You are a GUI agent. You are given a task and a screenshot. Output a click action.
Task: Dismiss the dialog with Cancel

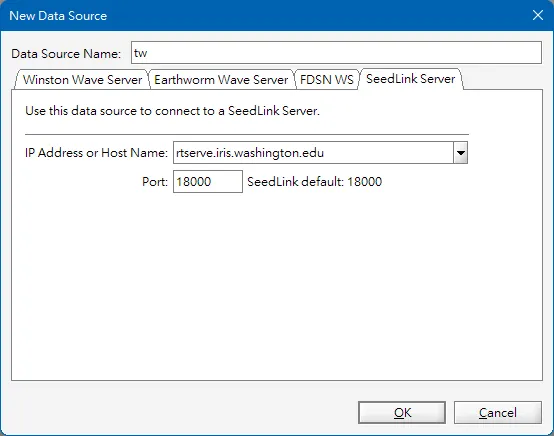tap(497, 412)
